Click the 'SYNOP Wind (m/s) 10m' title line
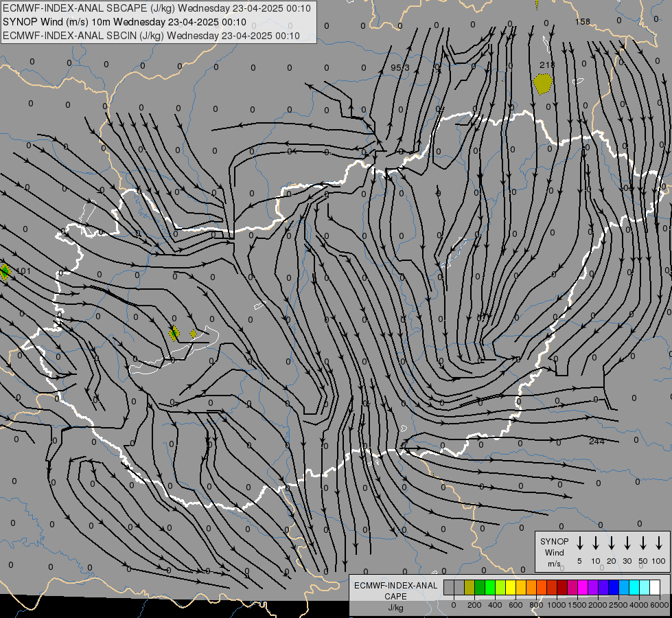Viewport: 672px width, 618px height. click(x=124, y=22)
